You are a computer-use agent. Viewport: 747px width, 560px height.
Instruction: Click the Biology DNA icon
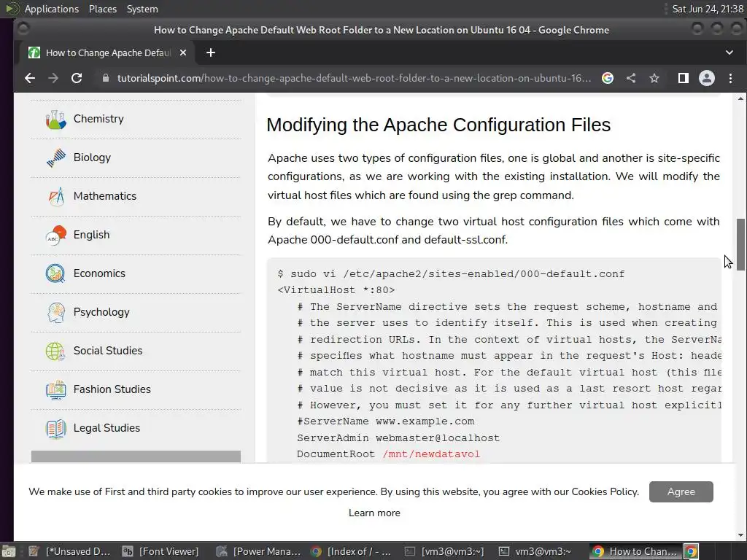click(55, 157)
